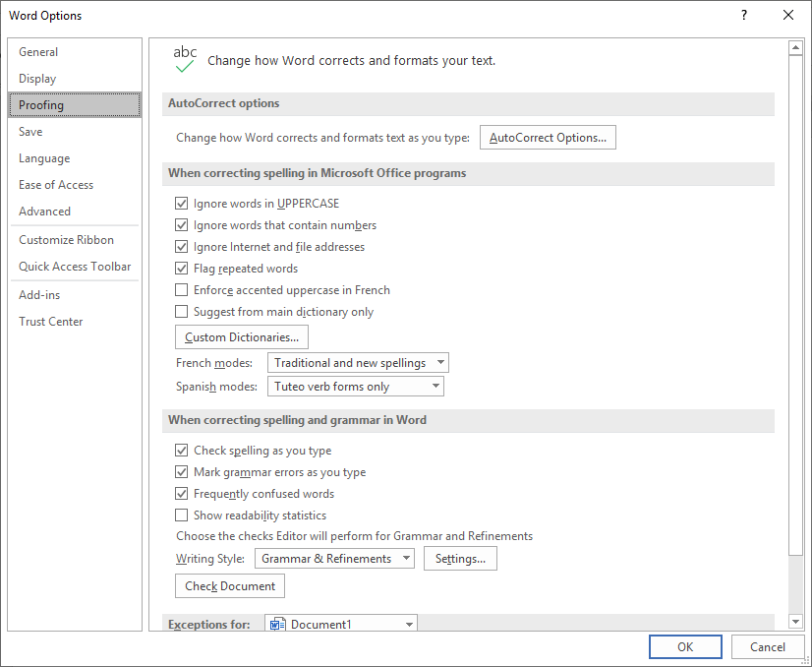
Task: Uncheck Ignore words in UPPERCASE
Action: pyautogui.click(x=182, y=203)
